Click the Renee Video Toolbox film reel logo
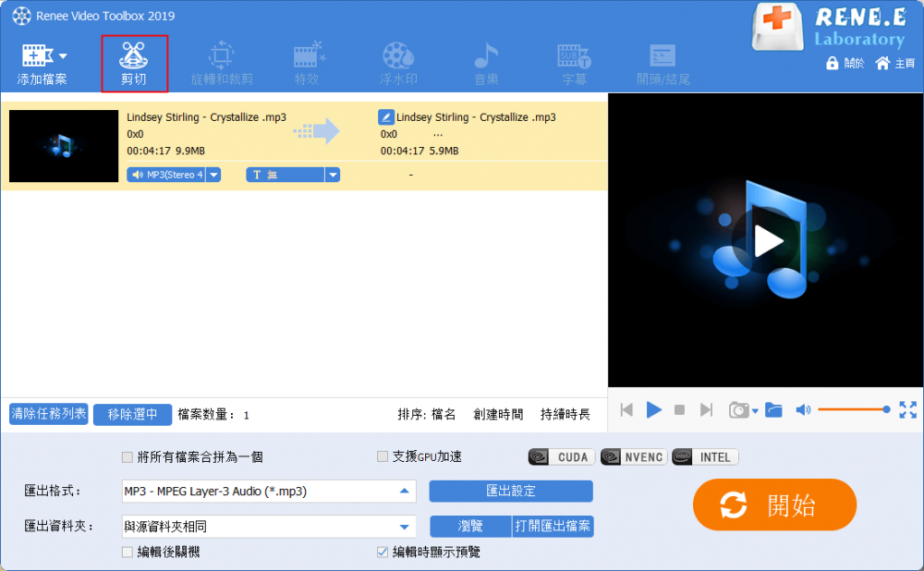 22,16
